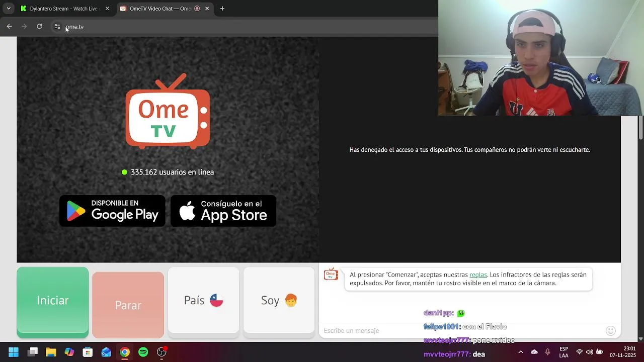Click the Parar button
This screenshot has width=644, height=362.
128,305
